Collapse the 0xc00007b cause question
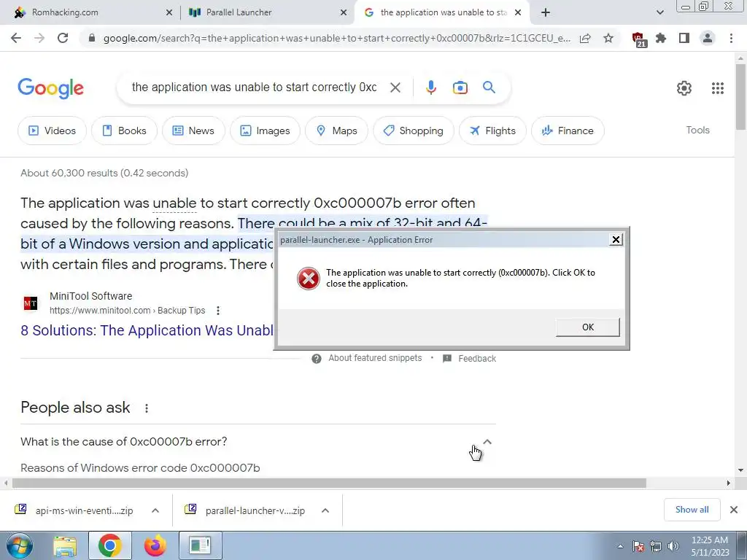Screen dimensions: 747x560 tap(487, 442)
